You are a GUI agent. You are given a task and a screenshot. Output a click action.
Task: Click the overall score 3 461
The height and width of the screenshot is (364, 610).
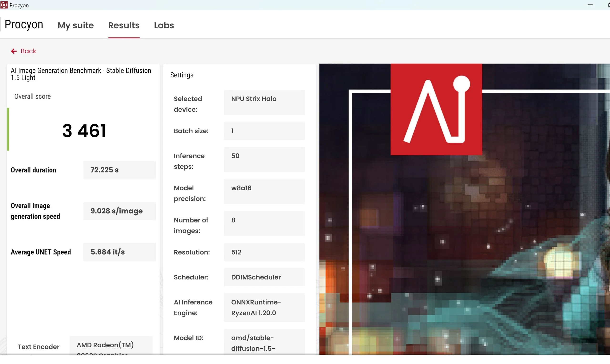click(x=84, y=131)
